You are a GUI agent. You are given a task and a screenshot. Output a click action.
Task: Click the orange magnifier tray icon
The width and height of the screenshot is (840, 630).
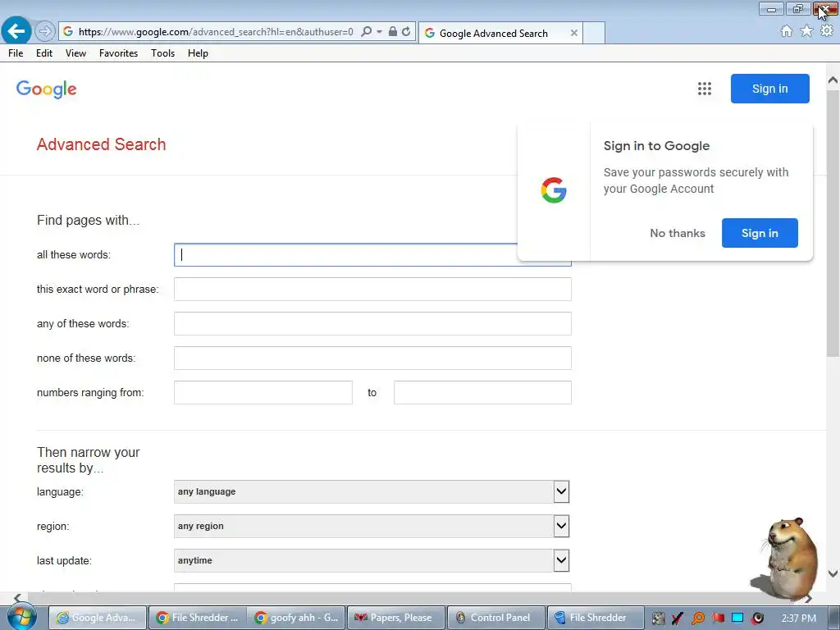698,619
